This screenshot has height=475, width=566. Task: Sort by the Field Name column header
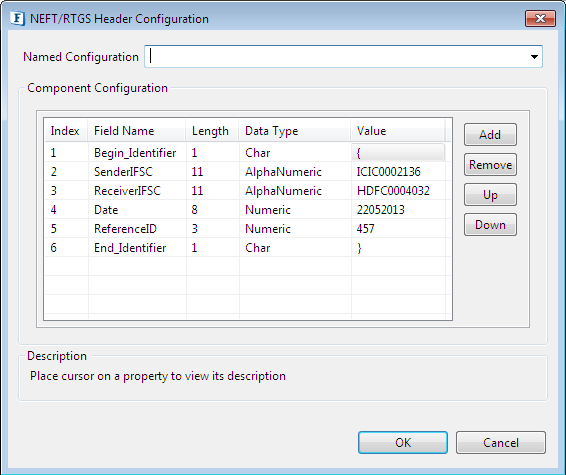[x=137, y=131]
